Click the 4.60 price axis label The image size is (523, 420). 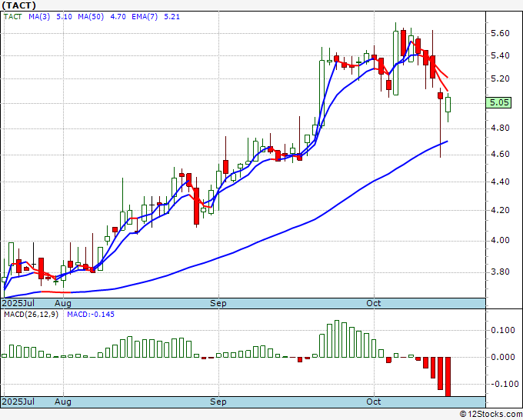pos(500,154)
